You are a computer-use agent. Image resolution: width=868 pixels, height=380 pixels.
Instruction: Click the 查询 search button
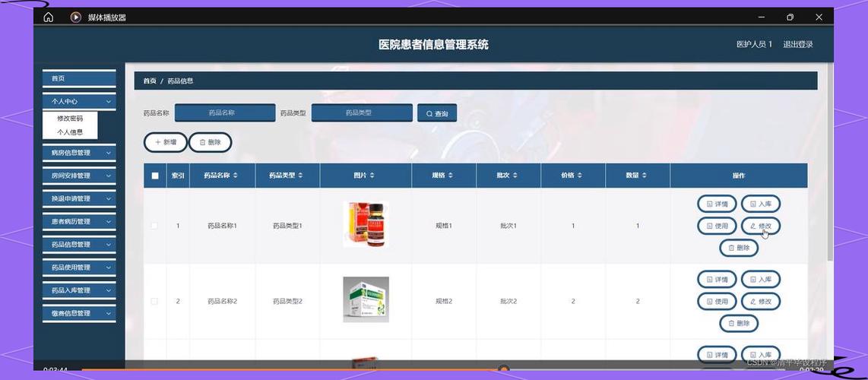point(437,113)
